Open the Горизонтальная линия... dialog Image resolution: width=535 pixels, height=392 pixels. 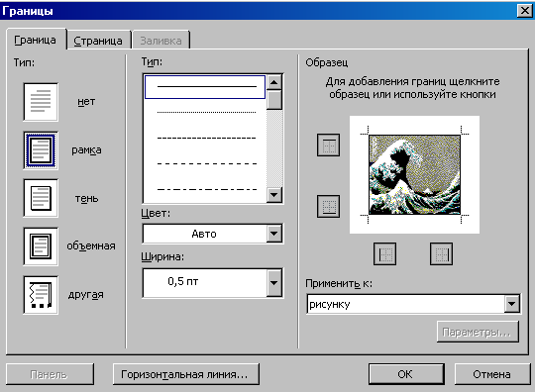(x=186, y=374)
